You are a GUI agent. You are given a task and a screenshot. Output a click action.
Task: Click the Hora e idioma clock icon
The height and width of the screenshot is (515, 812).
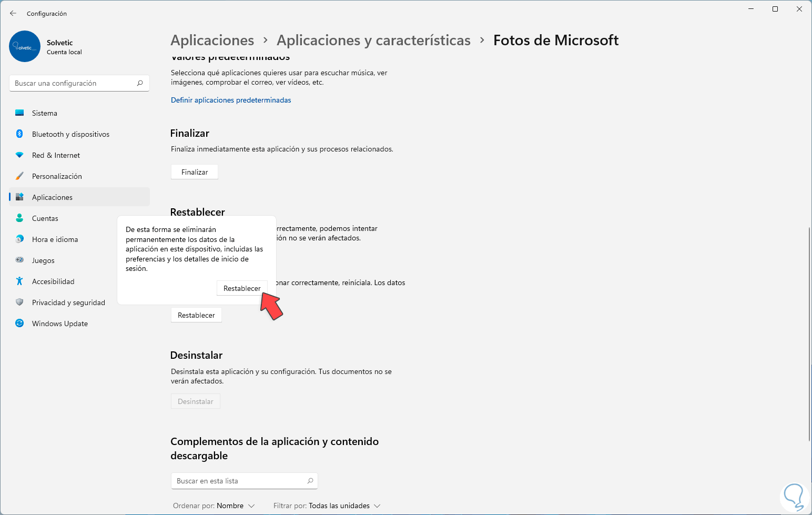[19, 239]
